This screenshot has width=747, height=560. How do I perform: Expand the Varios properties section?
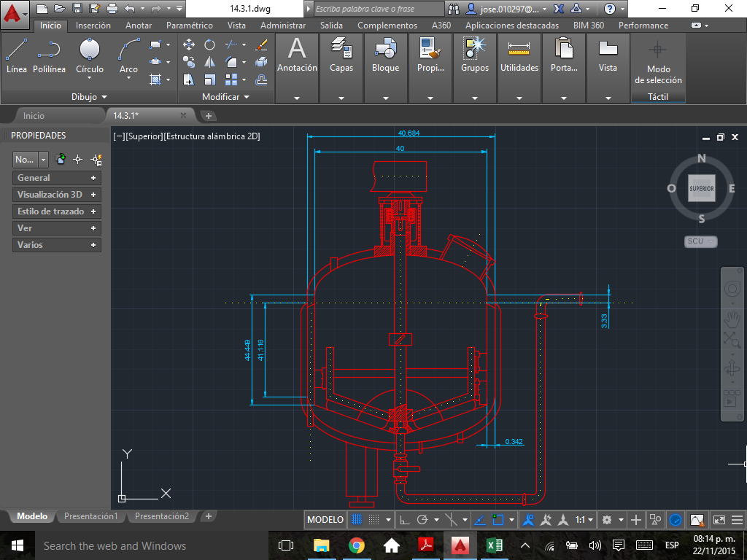tap(57, 245)
